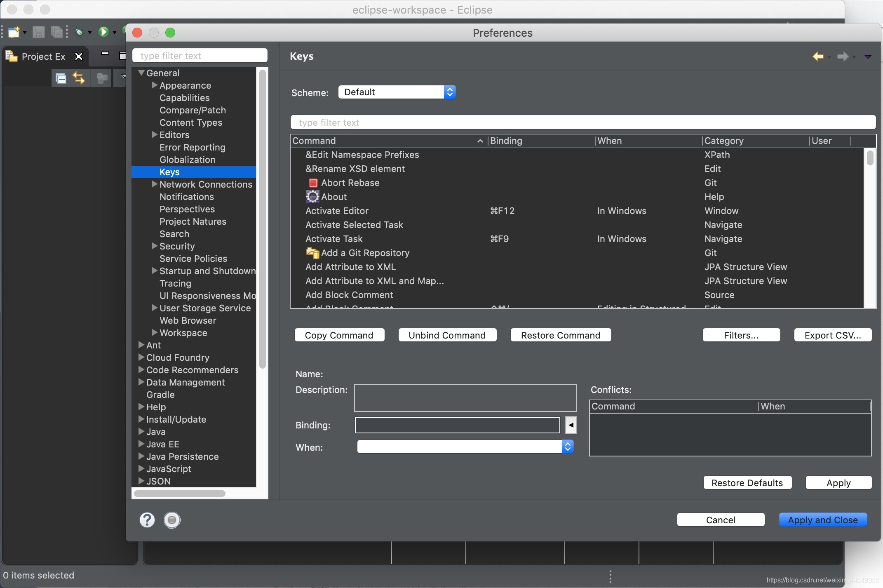Screen dimensions: 883x588
Task: Expand the Network Connections node
Action: [155, 184]
